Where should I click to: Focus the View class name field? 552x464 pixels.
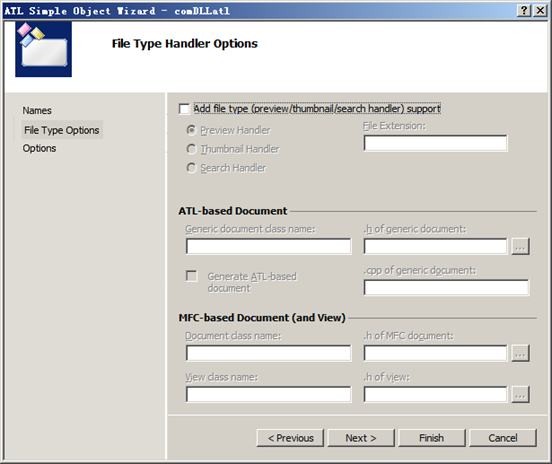click(269, 394)
